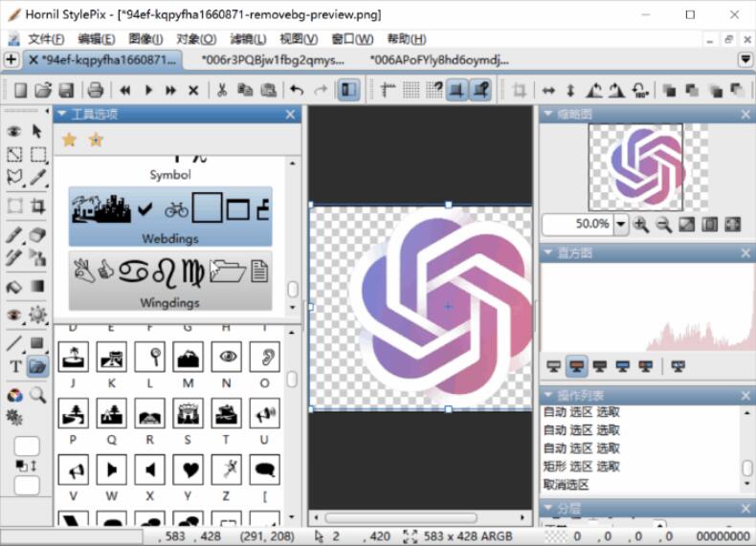Click the orange favorites star

click(x=70, y=141)
